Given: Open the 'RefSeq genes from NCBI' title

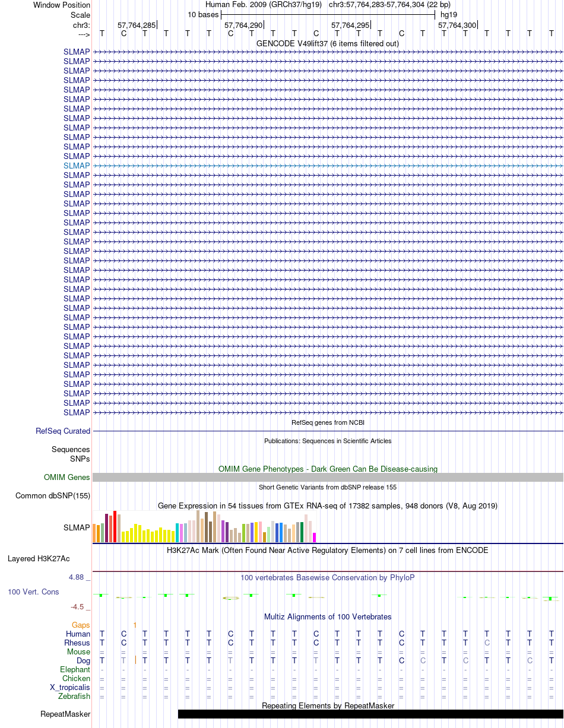Looking at the screenshot, I should point(328,422).
